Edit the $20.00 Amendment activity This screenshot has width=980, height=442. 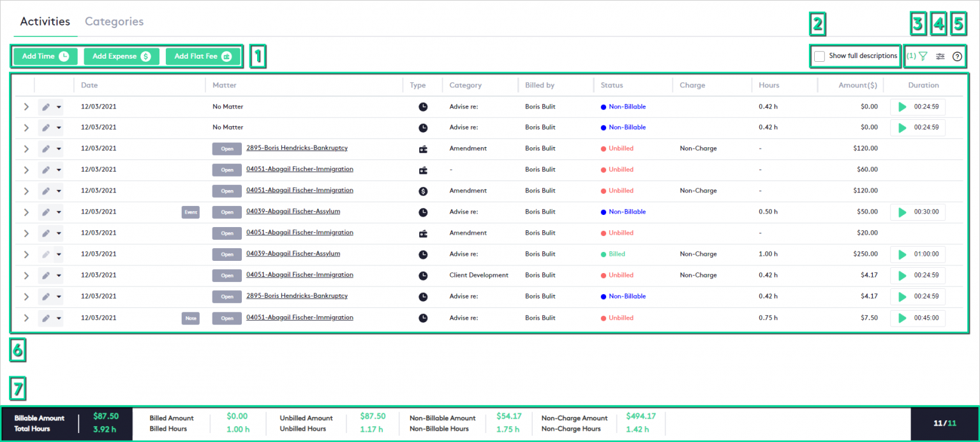pyautogui.click(x=46, y=233)
